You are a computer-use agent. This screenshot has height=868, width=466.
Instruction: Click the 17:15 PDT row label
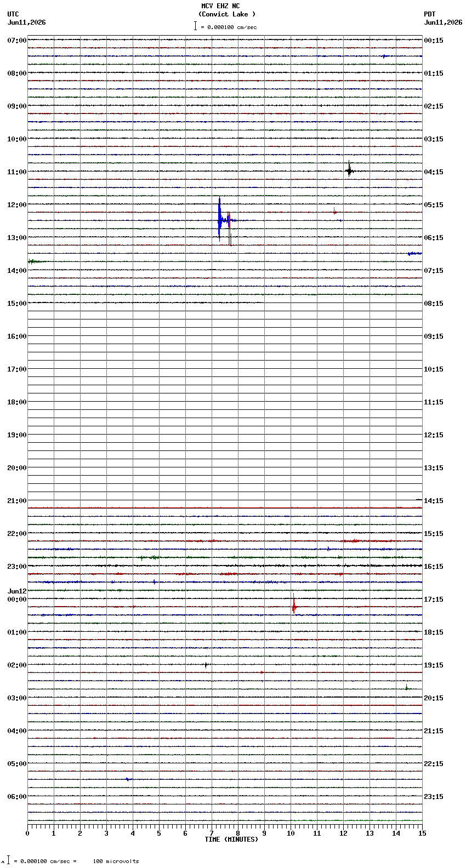[x=434, y=599]
